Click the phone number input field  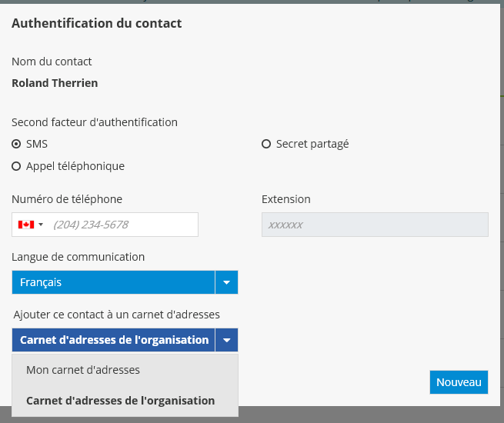coord(122,225)
